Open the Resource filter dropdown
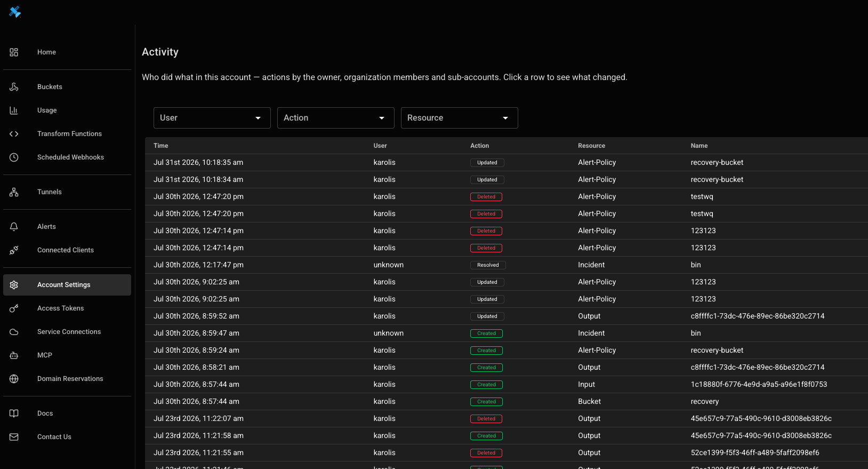This screenshot has width=868, height=469. tap(460, 118)
